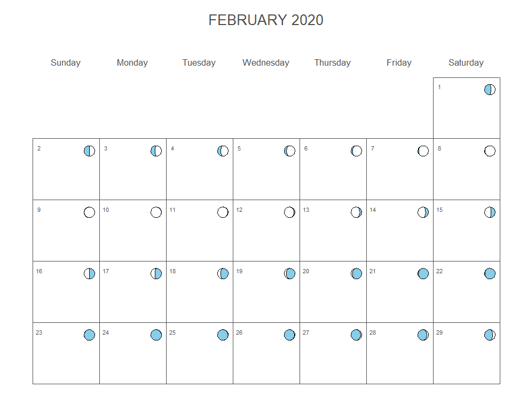The width and height of the screenshot is (527, 420).
Task: Click the moon phase icon for February 19
Action: coord(289,273)
